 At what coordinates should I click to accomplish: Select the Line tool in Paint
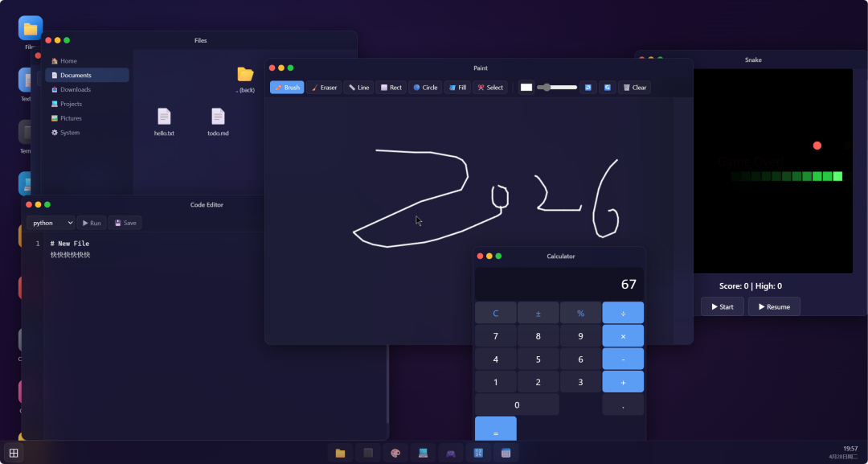click(358, 88)
